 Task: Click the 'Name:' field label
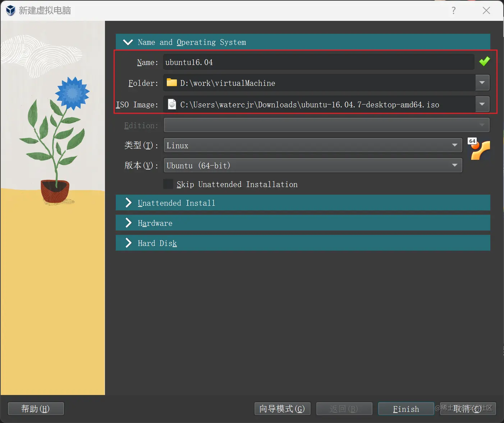[x=147, y=62]
